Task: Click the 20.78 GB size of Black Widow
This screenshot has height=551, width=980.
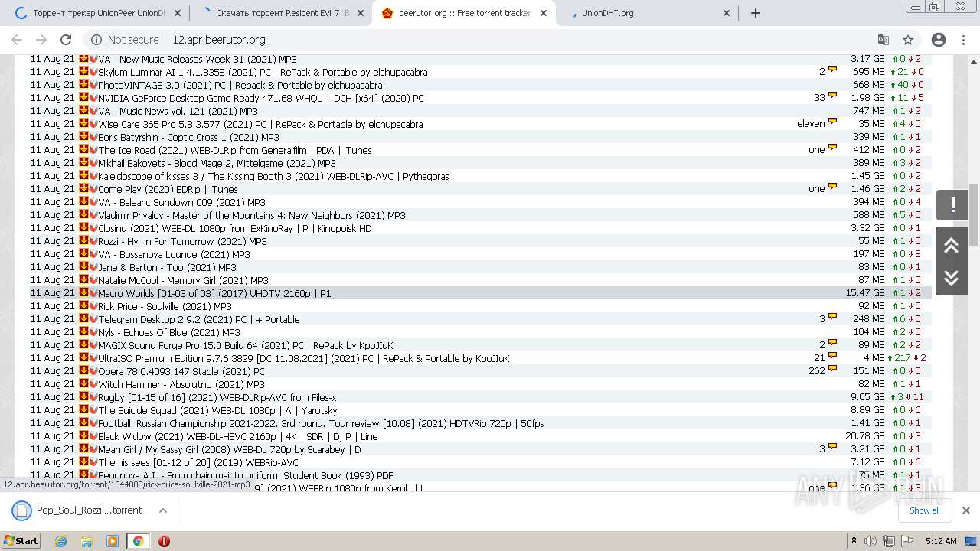Action: pyautogui.click(x=864, y=436)
